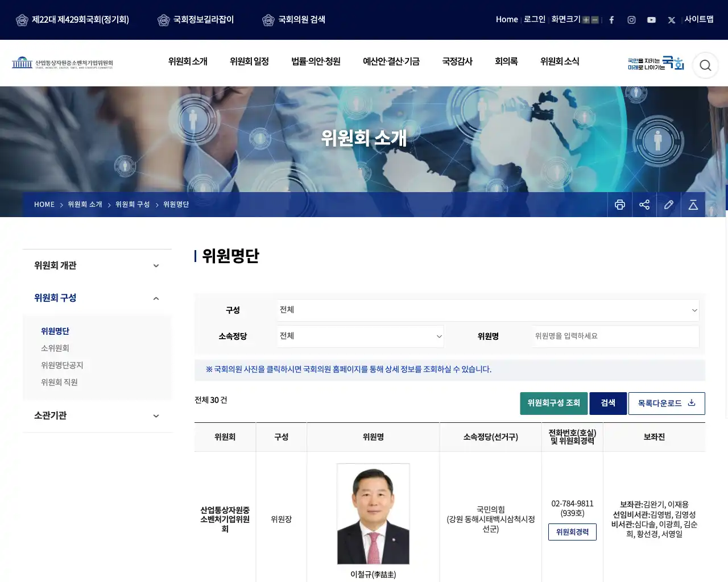Click the committee logo at top left
The height and width of the screenshot is (582, 728).
click(63, 63)
